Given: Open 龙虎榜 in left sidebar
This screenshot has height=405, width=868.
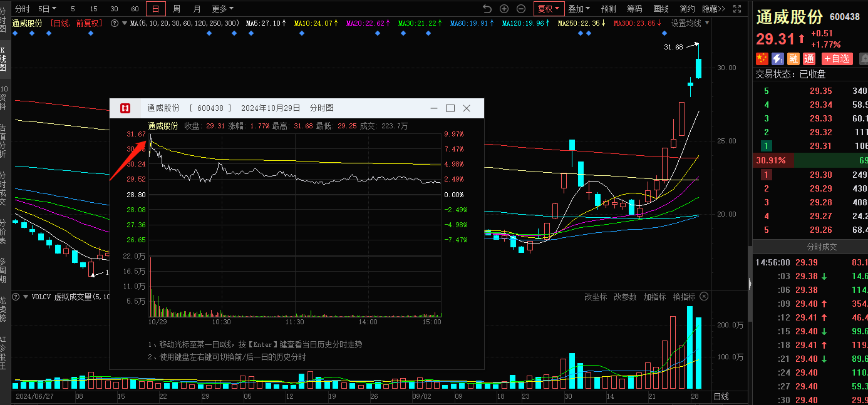Looking at the screenshot, I should click(3, 309).
